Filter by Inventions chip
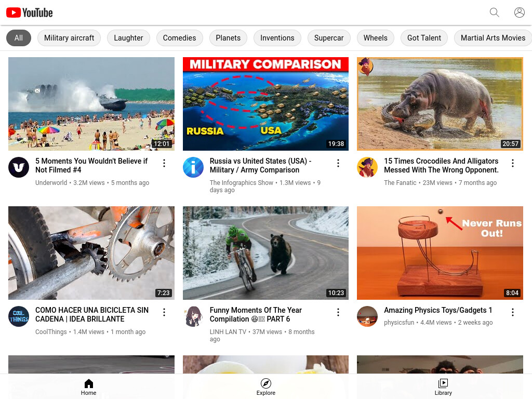Viewport: 532px width, 399px height. (x=277, y=38)
